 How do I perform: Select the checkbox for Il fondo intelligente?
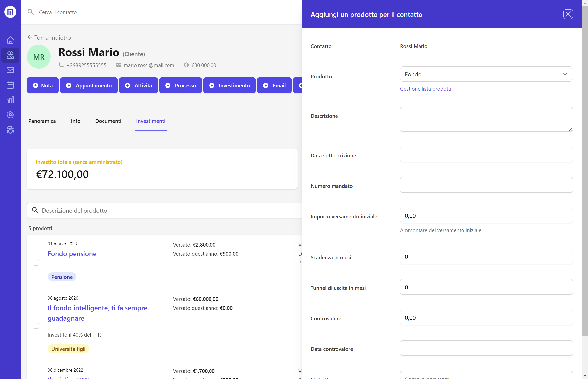coord(36,326)
